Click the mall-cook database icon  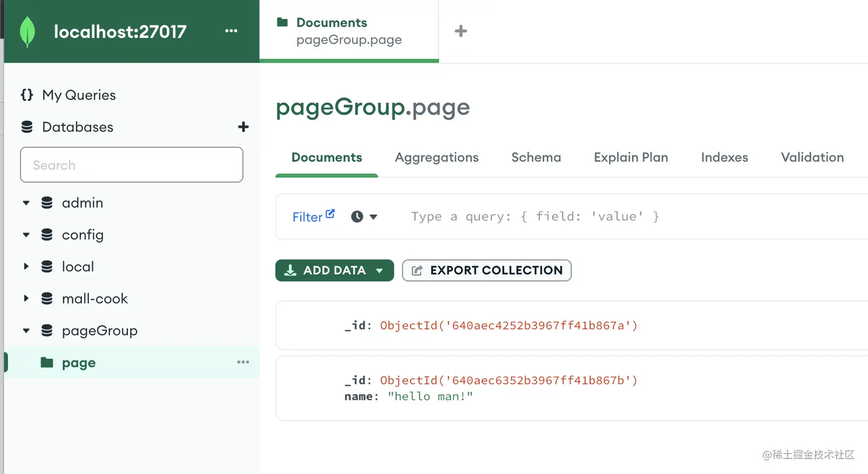[x=47, y=298]
